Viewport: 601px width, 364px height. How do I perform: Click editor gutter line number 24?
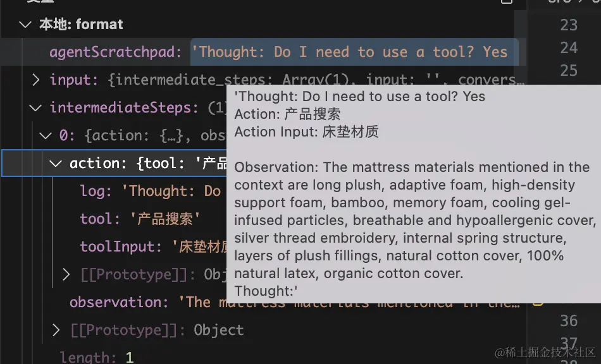point(569,47)
